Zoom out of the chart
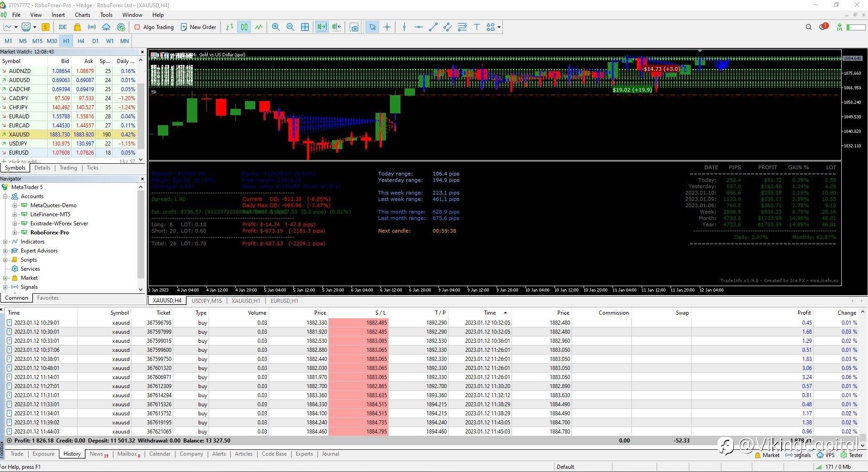 coord(290,27)
